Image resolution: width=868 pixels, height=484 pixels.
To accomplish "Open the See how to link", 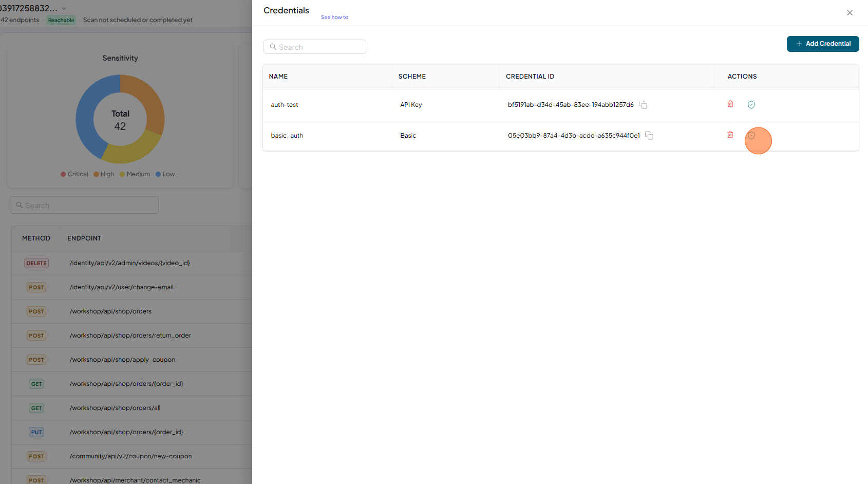I will (334, 17).
